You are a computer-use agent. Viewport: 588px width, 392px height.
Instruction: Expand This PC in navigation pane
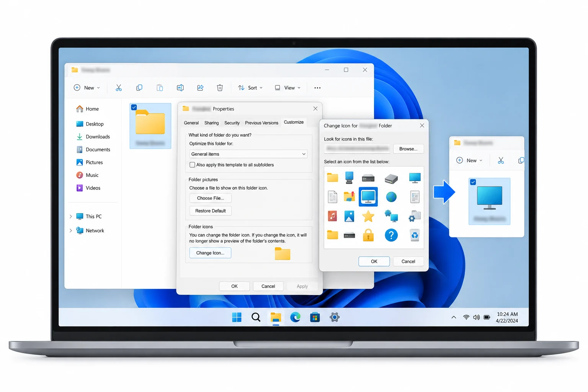point(71,216)
